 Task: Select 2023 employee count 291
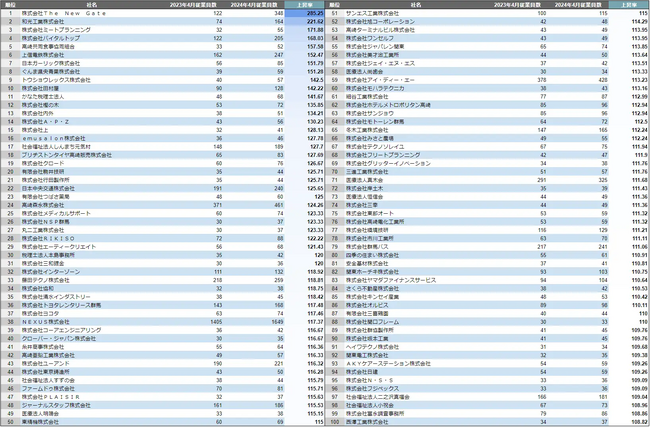[x=542, y=180]
